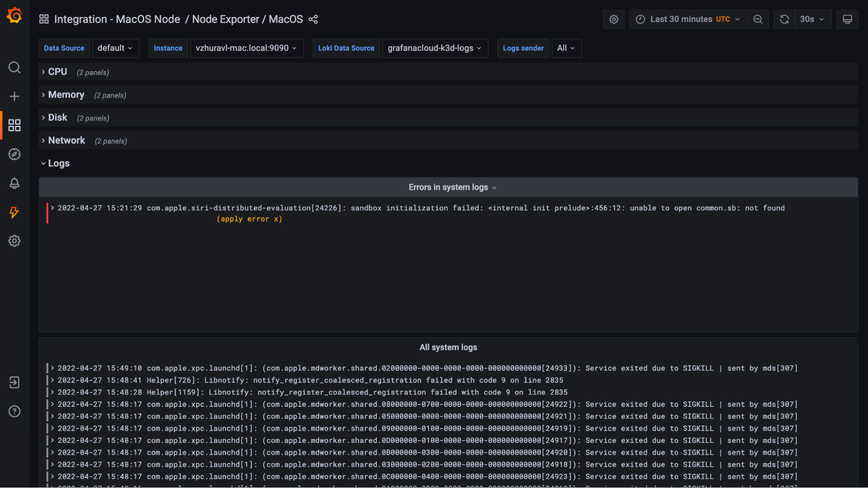Click the Node Exporter / MacOS dashboard title

coord(247,20)
